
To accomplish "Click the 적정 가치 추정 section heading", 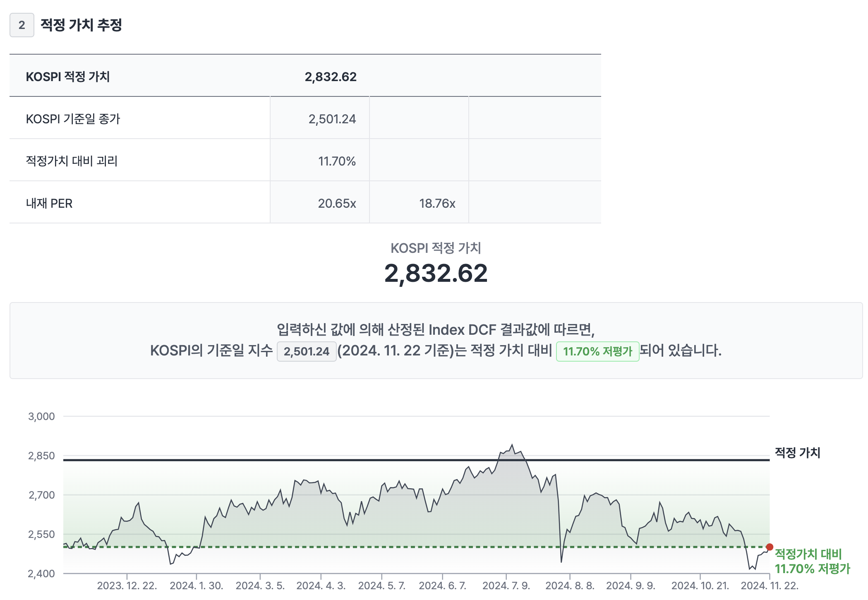I will (81, 25).
